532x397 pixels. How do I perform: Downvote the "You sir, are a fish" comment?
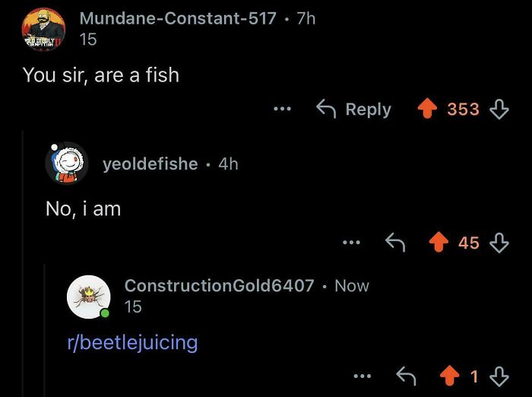tap(499, 110)
